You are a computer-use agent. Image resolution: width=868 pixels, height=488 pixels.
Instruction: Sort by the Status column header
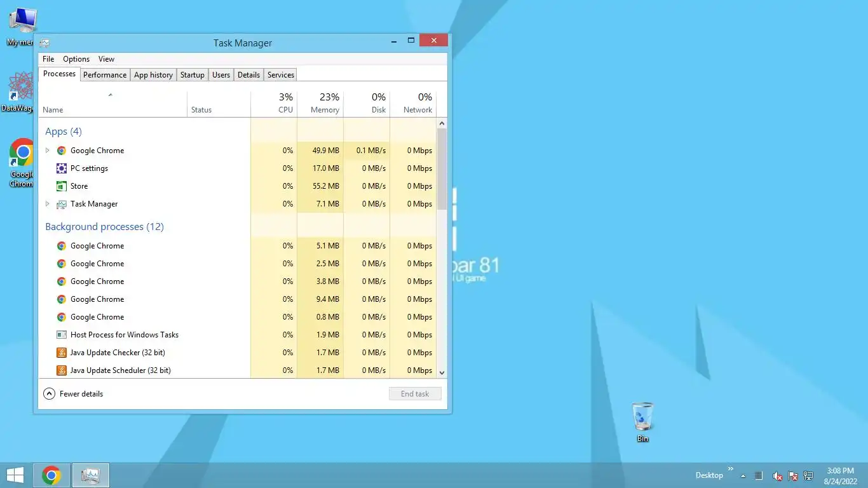(x=219, y=104)
